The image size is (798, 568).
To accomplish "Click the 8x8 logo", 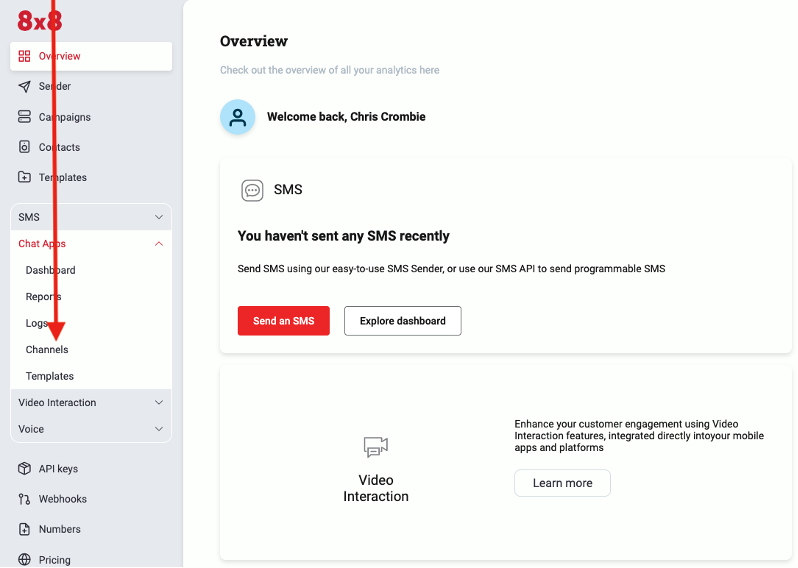I will pos(40,21).
